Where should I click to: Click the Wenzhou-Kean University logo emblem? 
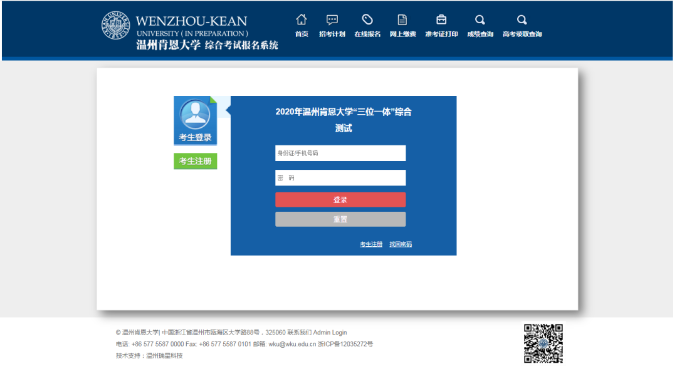click(116, 25)
